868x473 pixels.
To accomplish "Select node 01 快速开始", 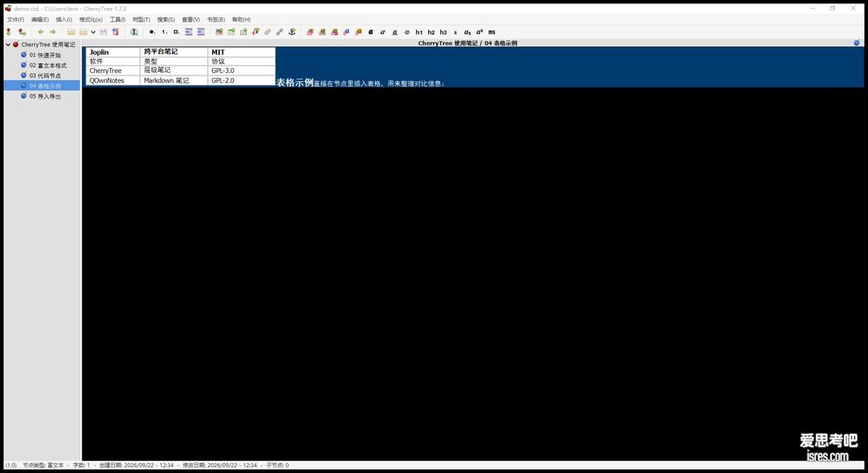I will coord(45,55).
